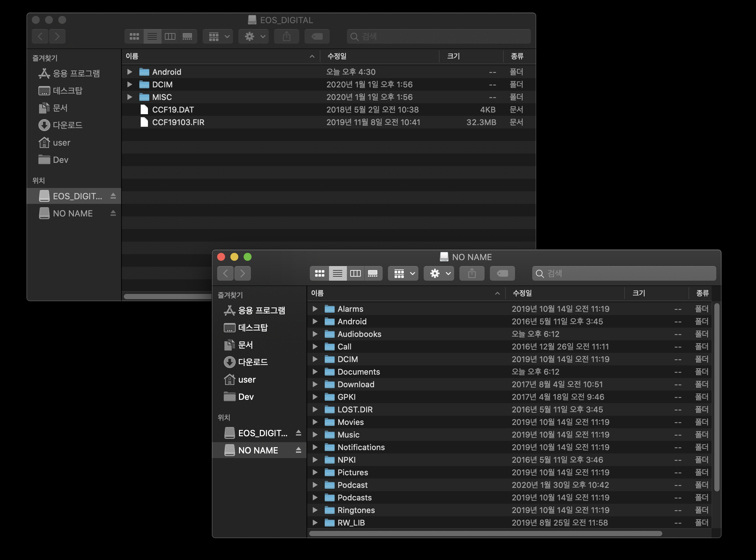Open 다운로드 in the NO NAME sidebar
756x560 pixels.
click(253, 362)
